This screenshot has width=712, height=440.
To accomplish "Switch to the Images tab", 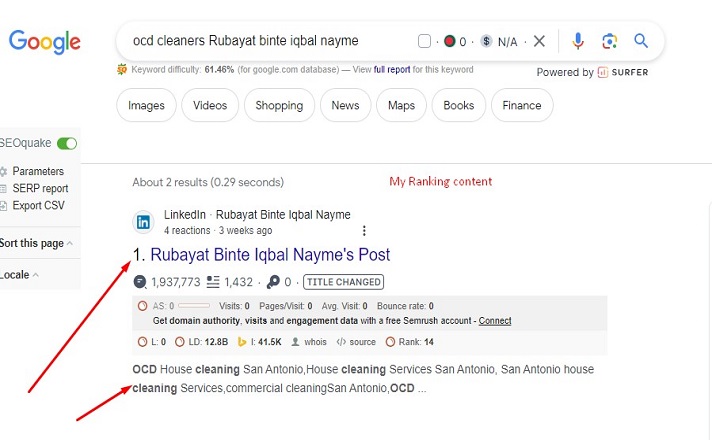I will pos(146,105).
